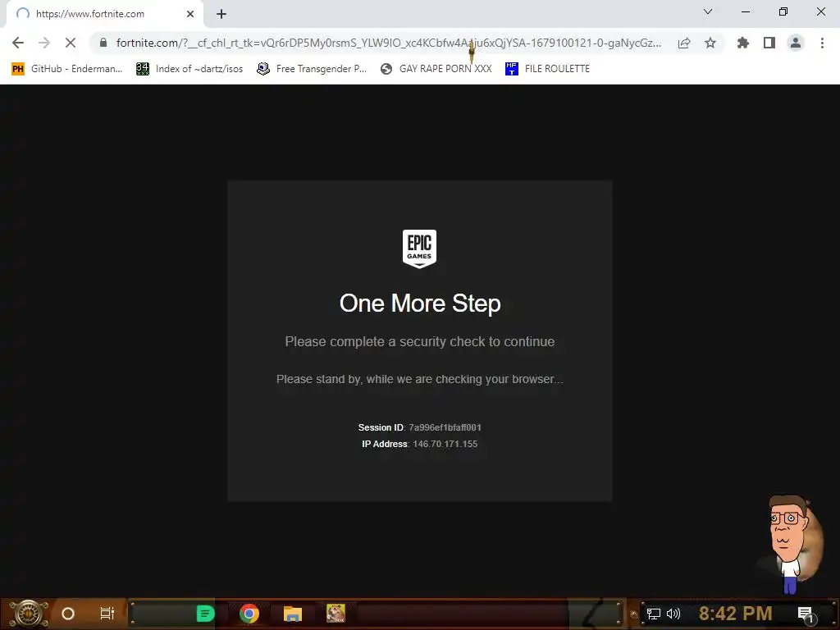The width and height of the screenshot is (840, 630).
Task: Open the Start button on the taskbar
Action: click(29, 614)
